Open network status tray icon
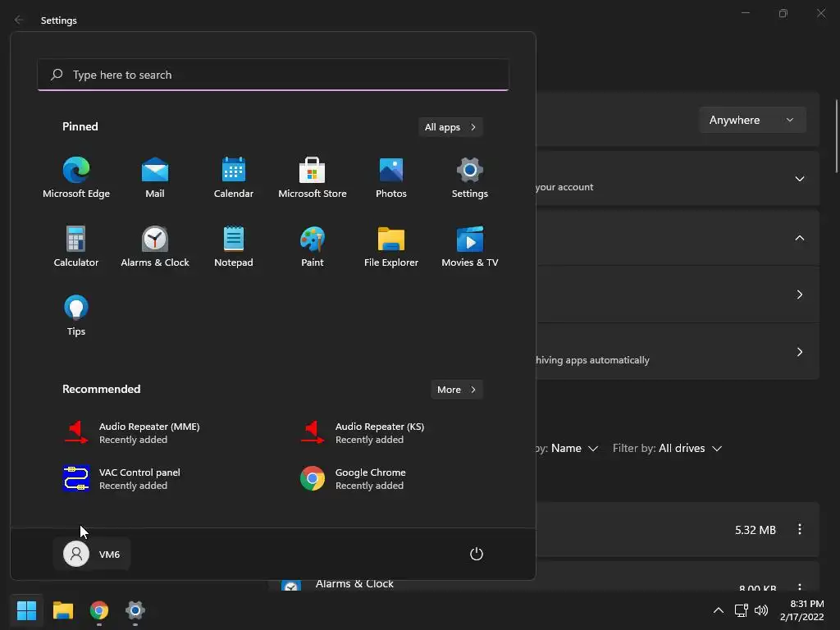840x630 pixels. pyautogui.click(x=742, y=610)
